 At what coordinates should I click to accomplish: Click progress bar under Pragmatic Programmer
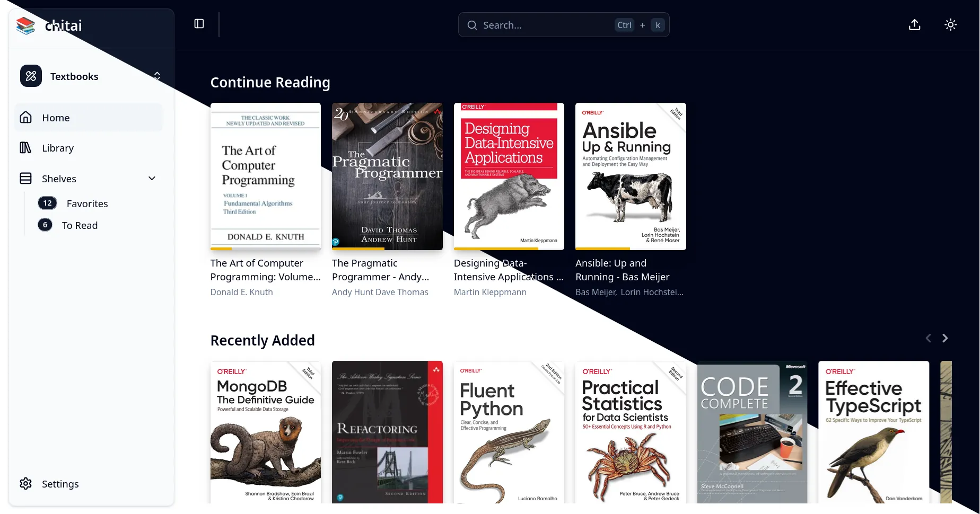(x=387, y=249)
